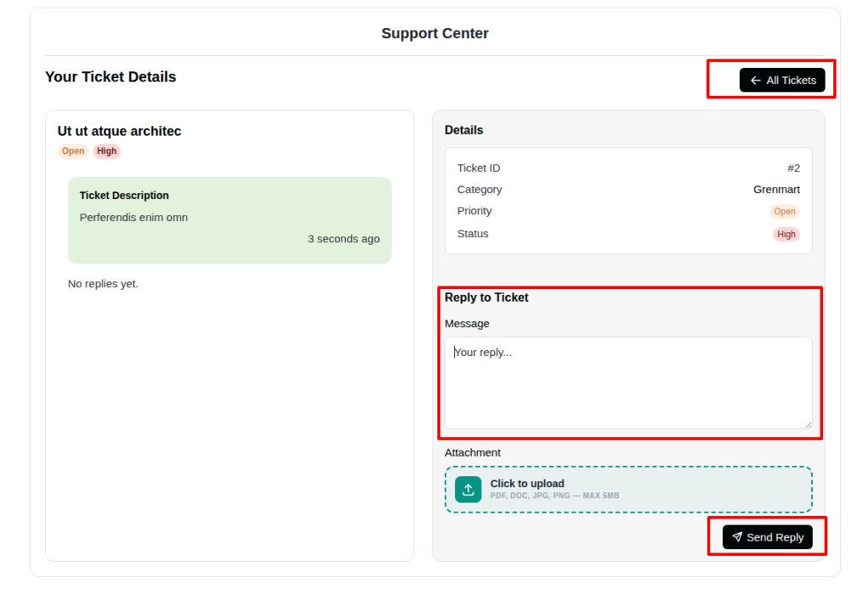Click the High badge under ticket title
Image resolution: width=868 pixels, height=589 pixels.
pos(107,151)
